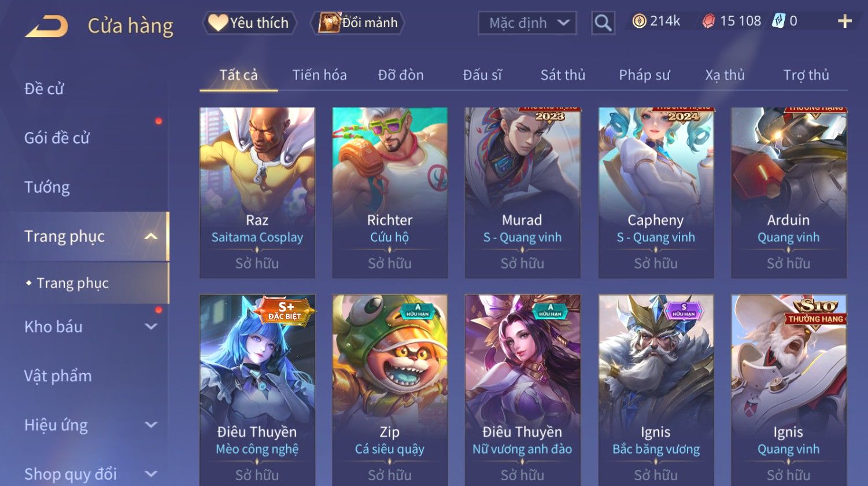
Task: Select Điêu Thuyền Mèo công nghệ skin card
Action: pyautogui.click(x=257, y=390)
